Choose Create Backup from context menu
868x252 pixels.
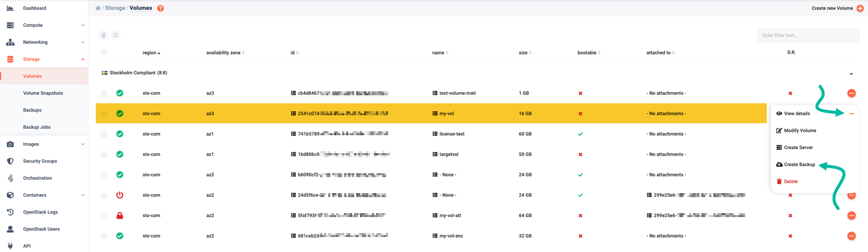(x=796, y=165)
